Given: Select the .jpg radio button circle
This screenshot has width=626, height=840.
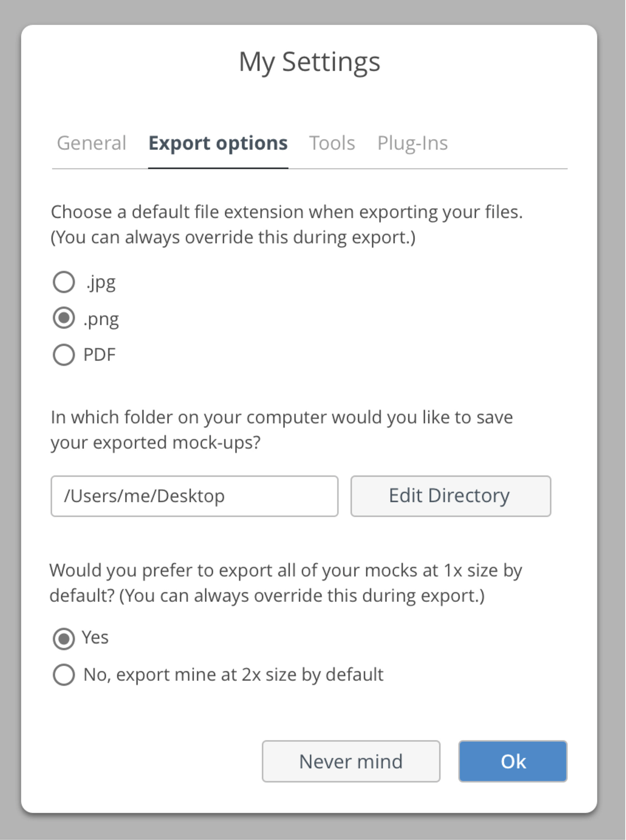Looking at the screenshot, I should click(64, 282).
